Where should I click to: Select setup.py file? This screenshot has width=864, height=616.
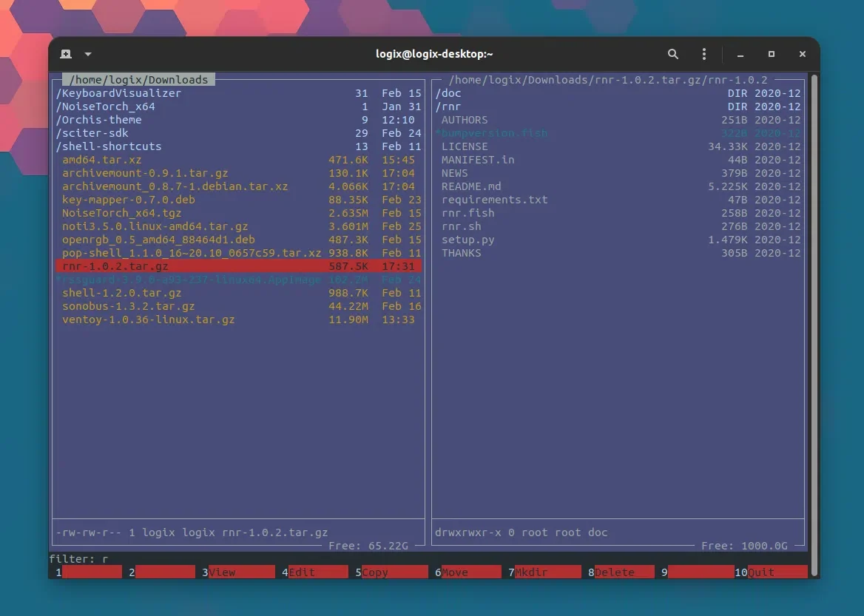coord(618,239)
